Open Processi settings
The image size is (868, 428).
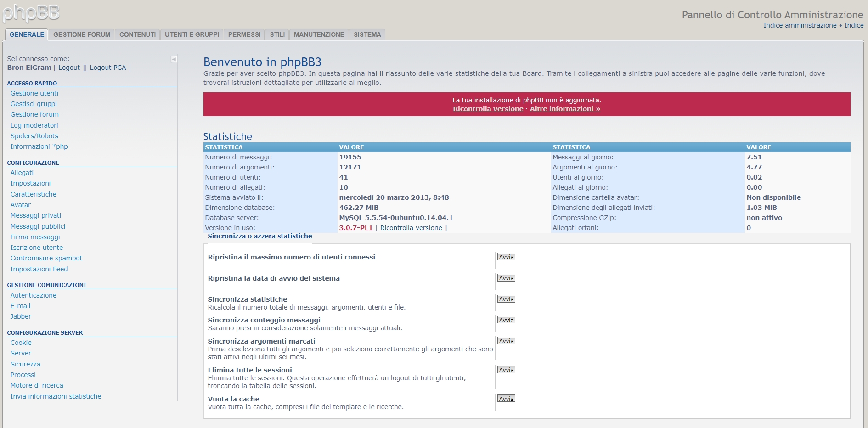23,375
